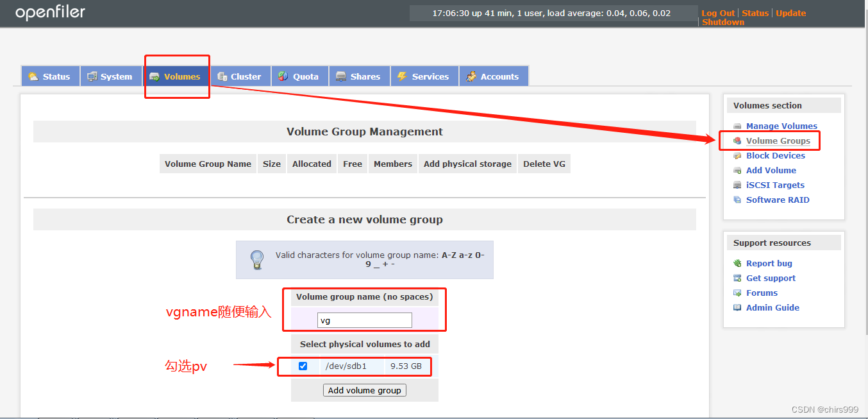Open the Services tab
868x419 pixels.
[x=424, y=76]
